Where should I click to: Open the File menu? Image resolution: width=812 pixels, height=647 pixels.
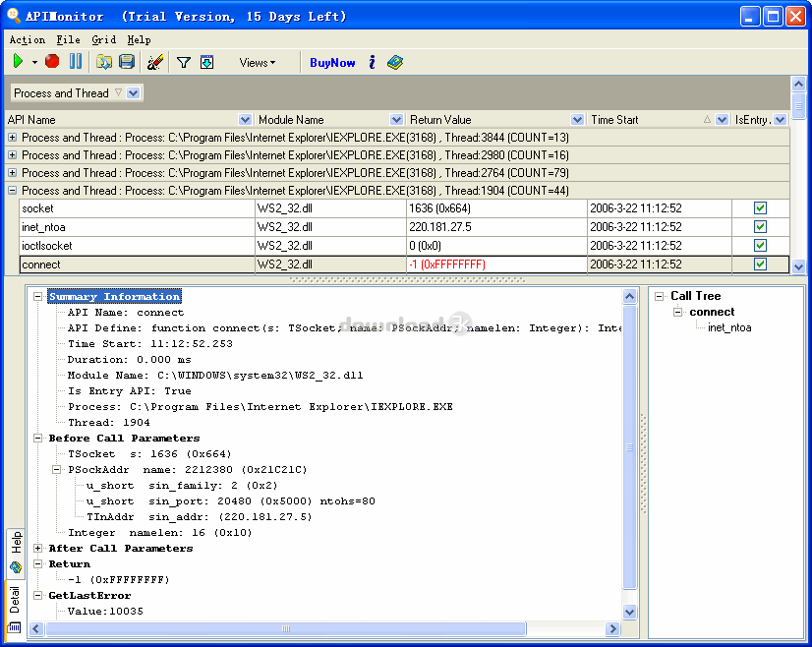(69, 40)
